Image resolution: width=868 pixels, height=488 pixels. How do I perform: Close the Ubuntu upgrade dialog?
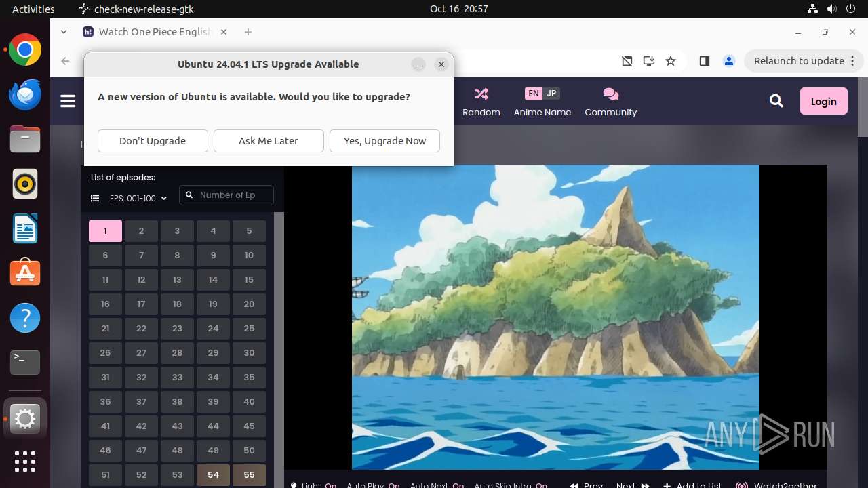pyautogui.click(x=441, y=64)
